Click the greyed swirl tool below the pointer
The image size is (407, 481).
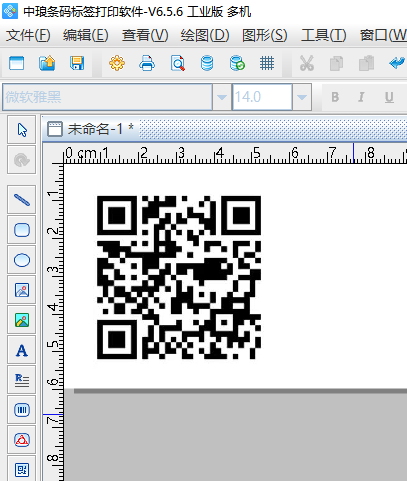click(22, 160)
